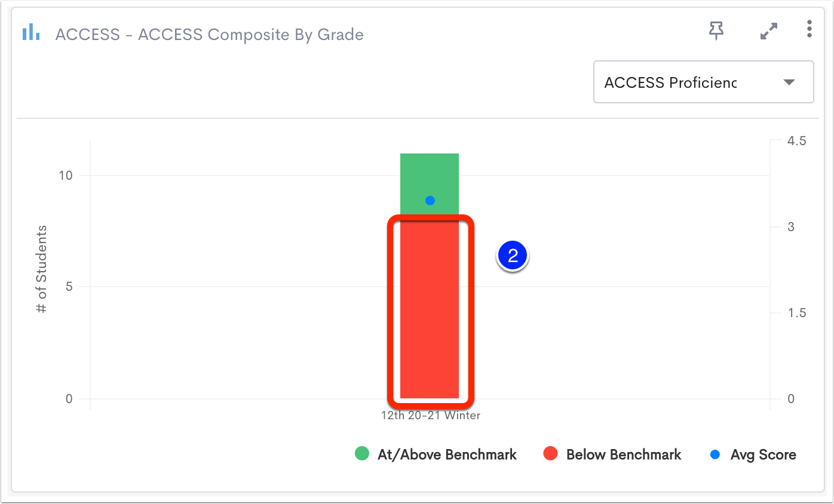Image resolution: width=834 pixels, height=504 pixels.
Task: Click the red legend color circle
Action: click(550, 454)
